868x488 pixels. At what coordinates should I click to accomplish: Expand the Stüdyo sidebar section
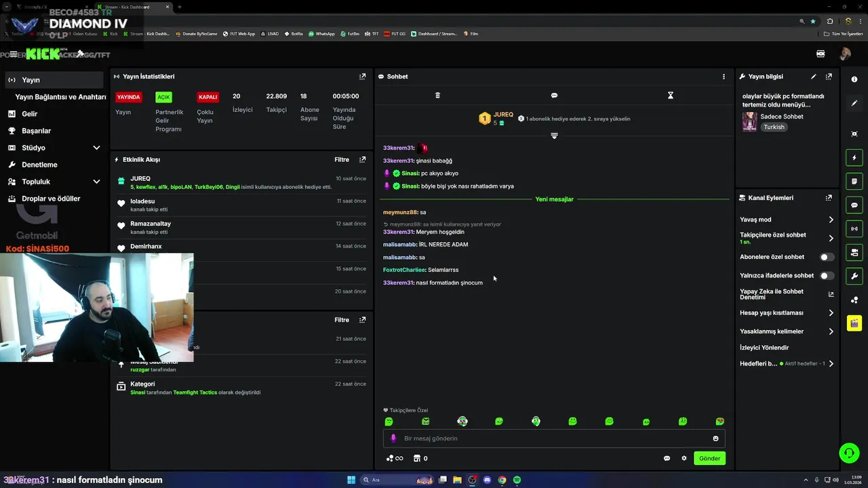(96, 148)
